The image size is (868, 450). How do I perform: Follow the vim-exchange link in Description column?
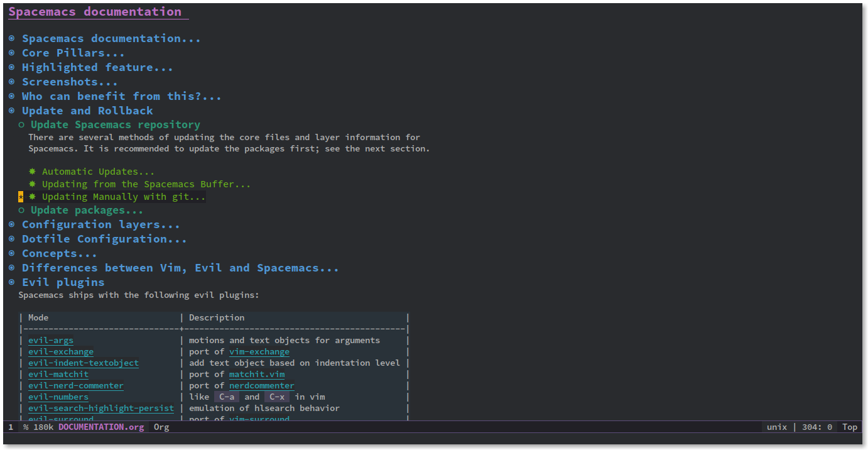pos(259,352)
